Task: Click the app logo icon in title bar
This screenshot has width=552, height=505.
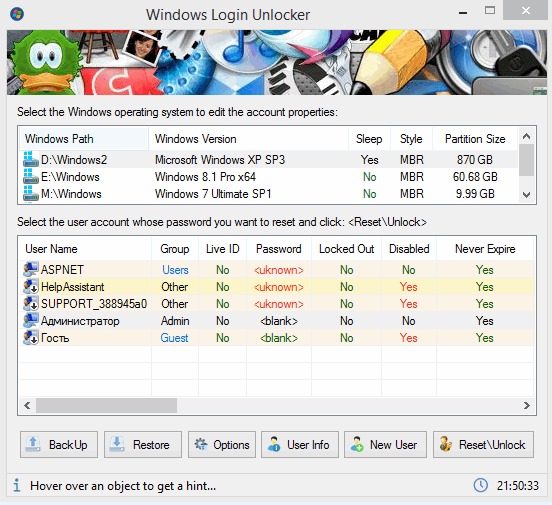Action: 17,14
